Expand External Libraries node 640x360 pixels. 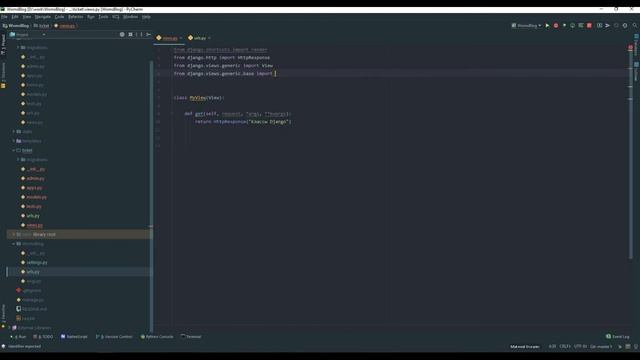pyautogui.click(x=9, y=328)
